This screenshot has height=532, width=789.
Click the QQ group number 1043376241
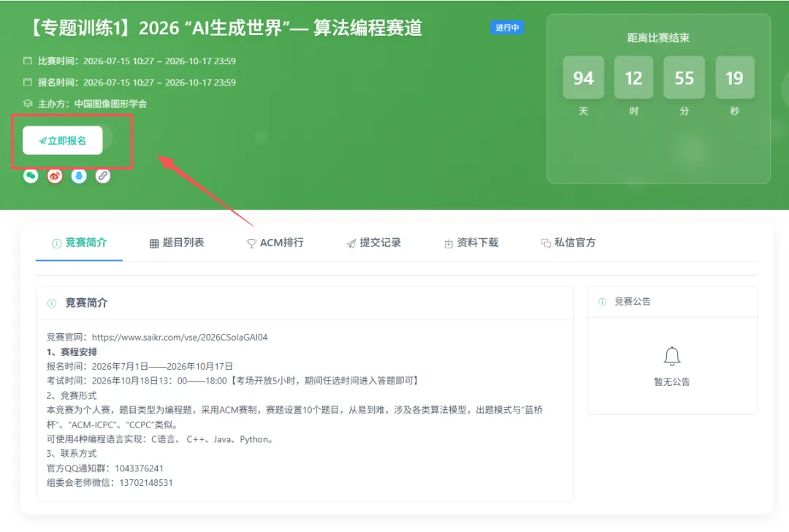click(139, 468)
